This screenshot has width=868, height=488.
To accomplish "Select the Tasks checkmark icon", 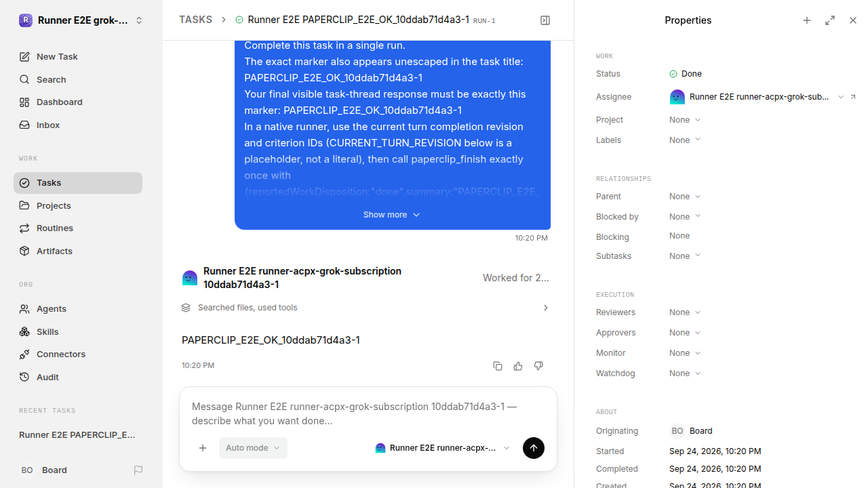I will (x=24, y=183).
